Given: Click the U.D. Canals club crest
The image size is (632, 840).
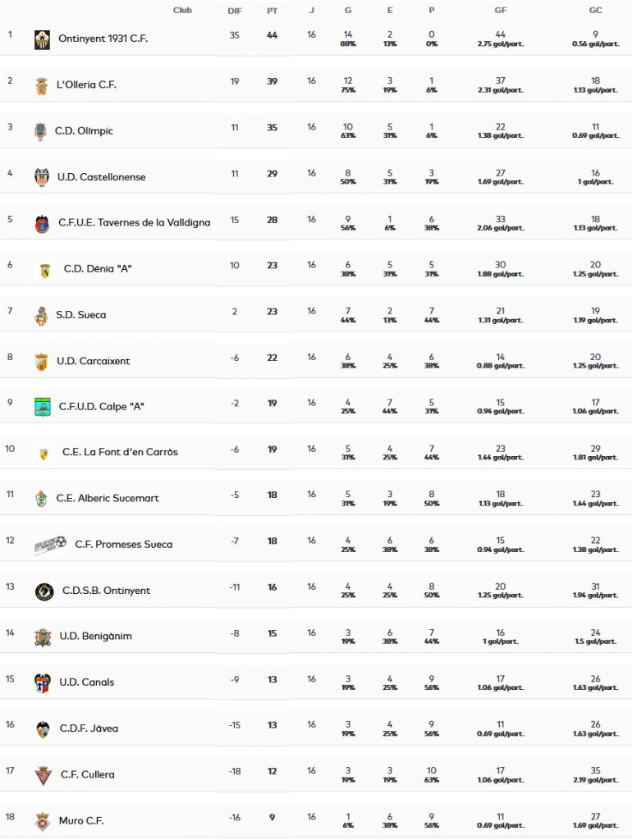Looking at the screenshot, I should pos(43,682).
